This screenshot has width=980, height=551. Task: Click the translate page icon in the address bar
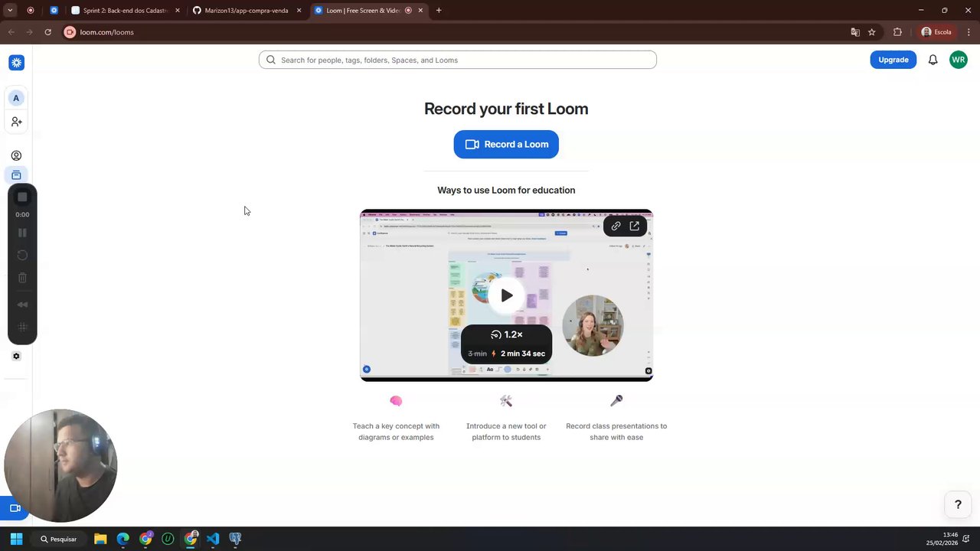[855, 32]
